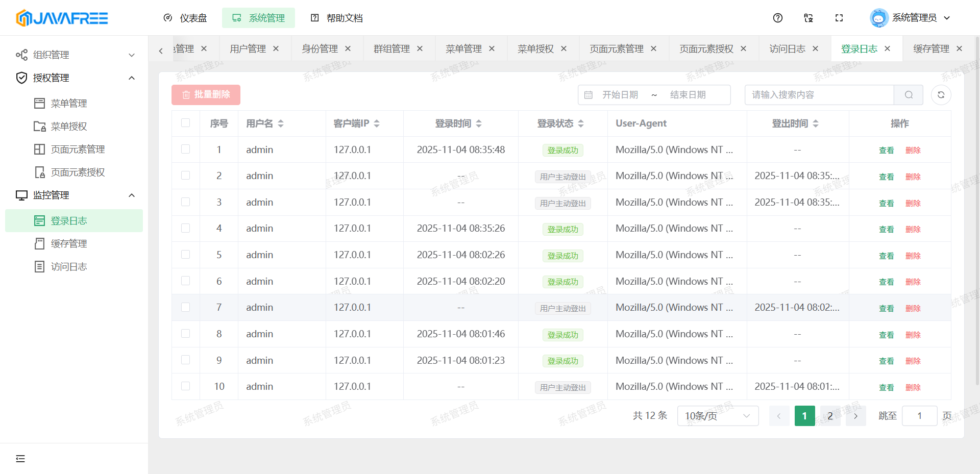Click the 批量删除 button
980x474 pixels.
click(206, 95)
